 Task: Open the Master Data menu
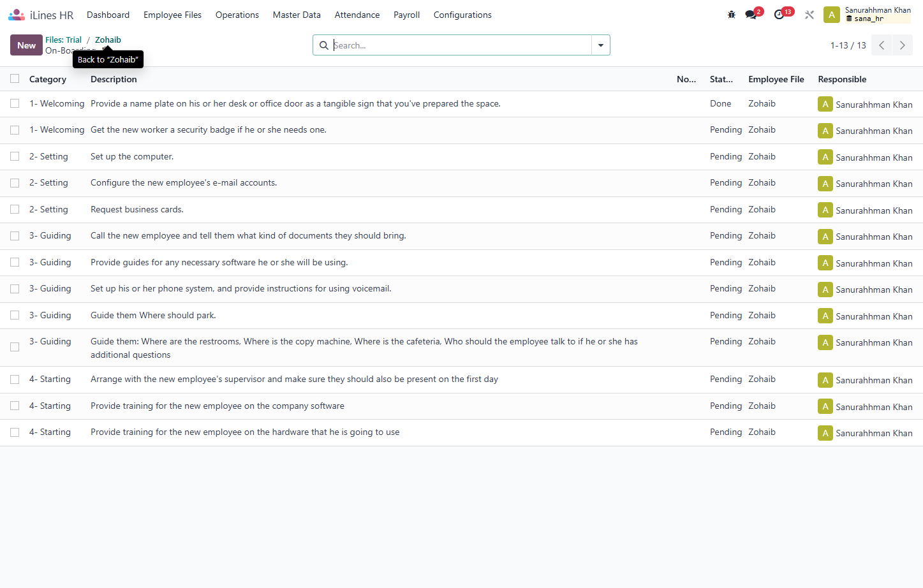tap(297, 15)
